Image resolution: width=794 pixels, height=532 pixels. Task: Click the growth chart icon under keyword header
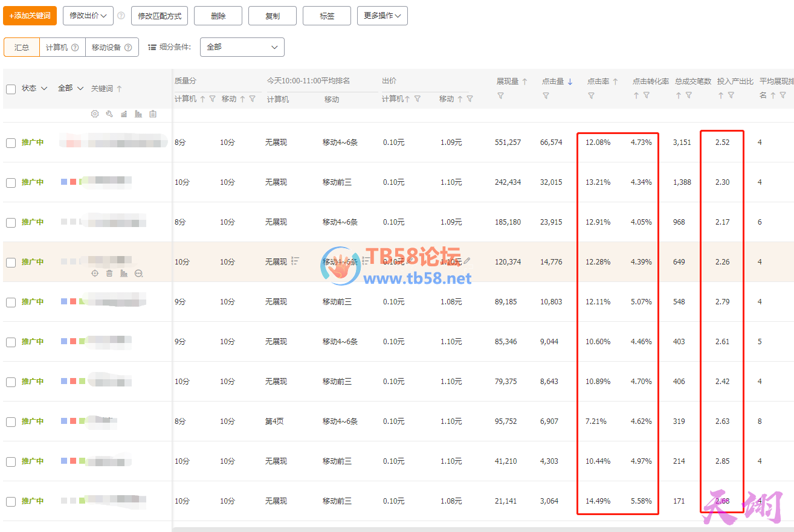point(124,114)
